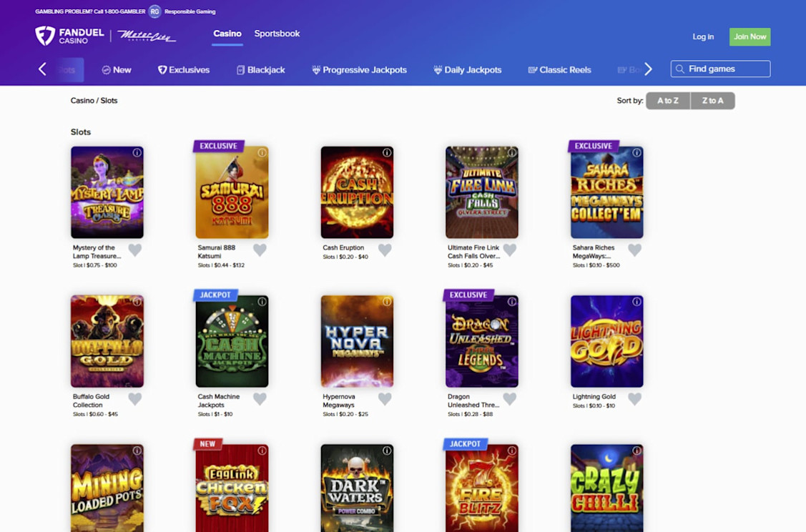This screenshot has width=806, height=532.
Task: Favorite Lightning Gold slot
Action: click(x=635, y=399)
